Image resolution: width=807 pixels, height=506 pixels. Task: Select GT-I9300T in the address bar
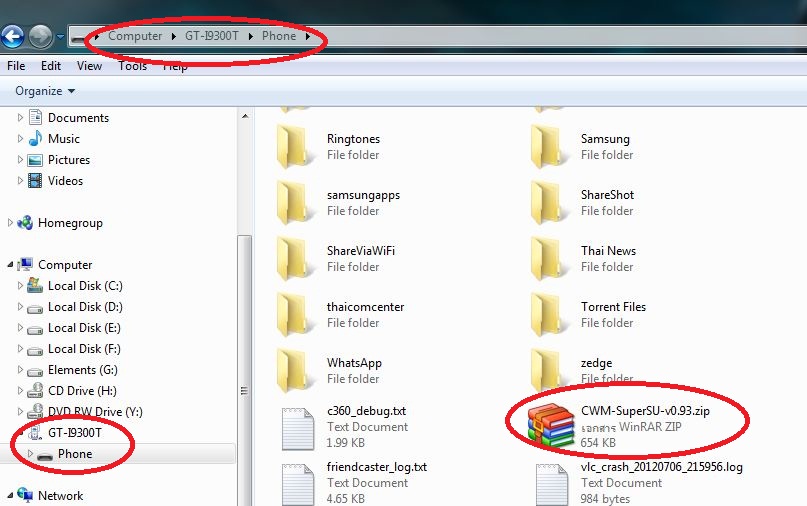[212, 36]
